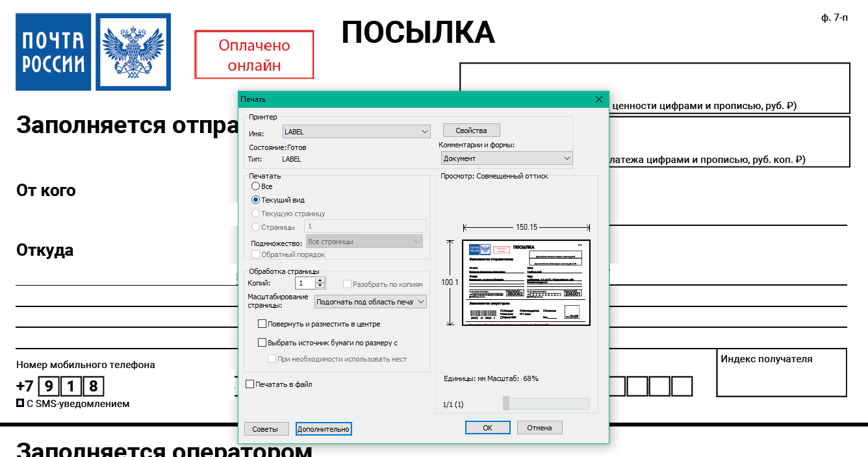Click the 'Дополнительно' advanced button
Viewport: 868px width, 457px height.
pyautogui.click(x=324, y=429)
